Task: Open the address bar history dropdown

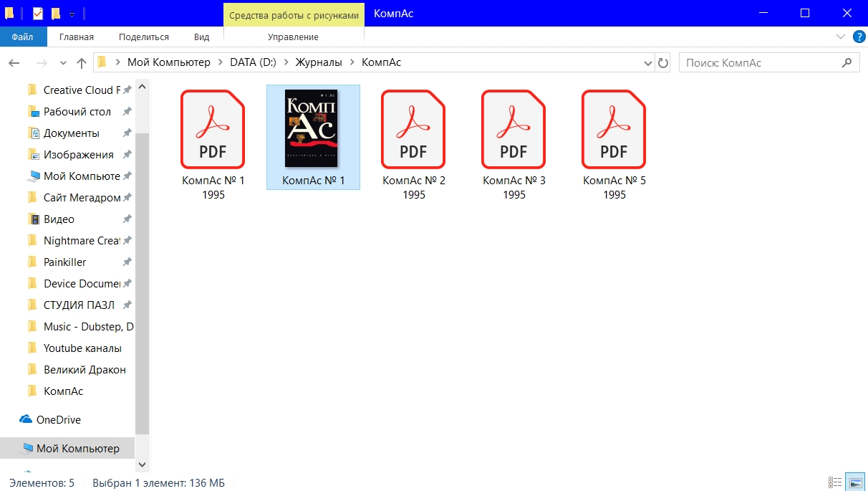Action: click(648, 63)
